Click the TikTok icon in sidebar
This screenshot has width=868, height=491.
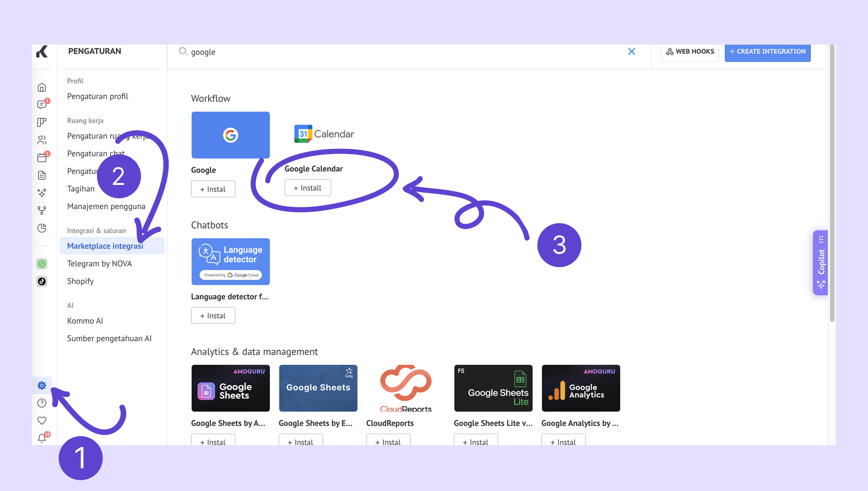(42, 281)
